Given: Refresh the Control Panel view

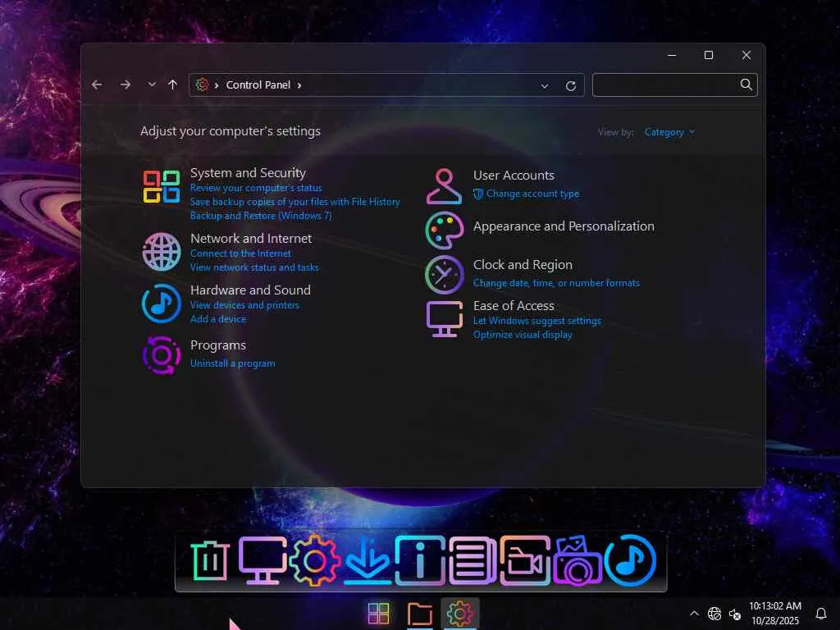Looking at the screenshot, I should pos(571,85).
